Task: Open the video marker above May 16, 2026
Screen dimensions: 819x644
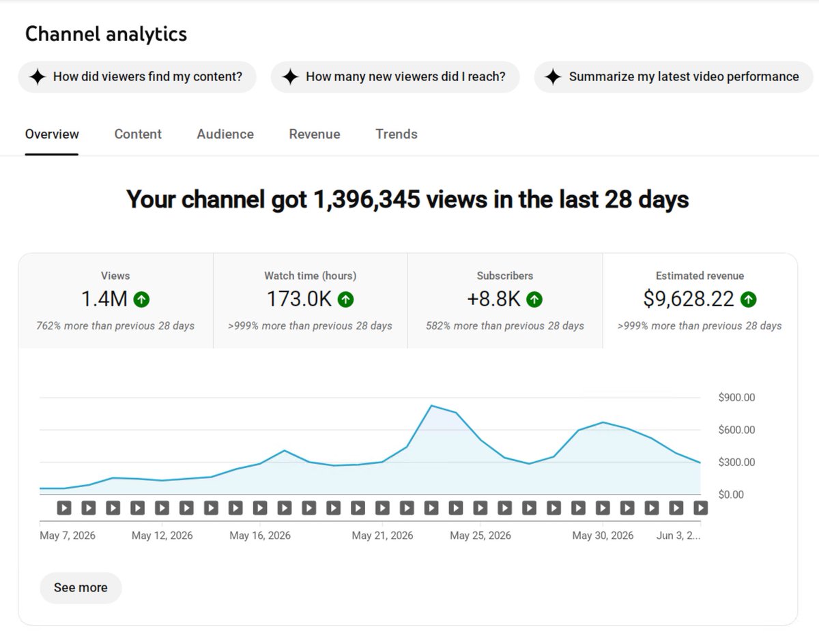Action: click(x=260, y=508)
